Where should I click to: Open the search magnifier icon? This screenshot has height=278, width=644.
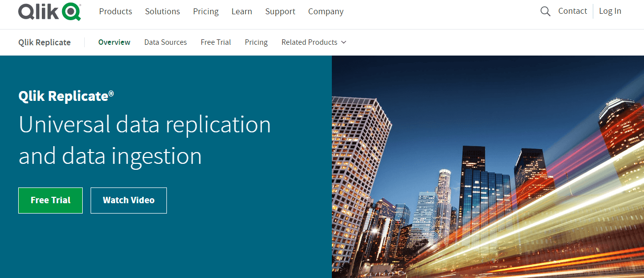pyautogui.click(x=545, y=11)
